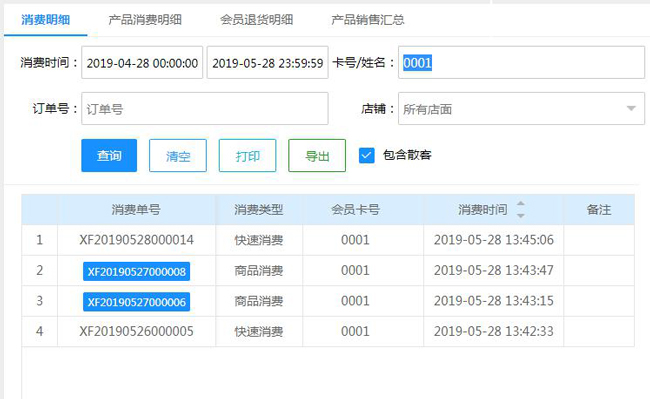The width and height of the screenshot is (650, 399).
Task: Open order XF20190527000008 link
Action: [136, 271]
